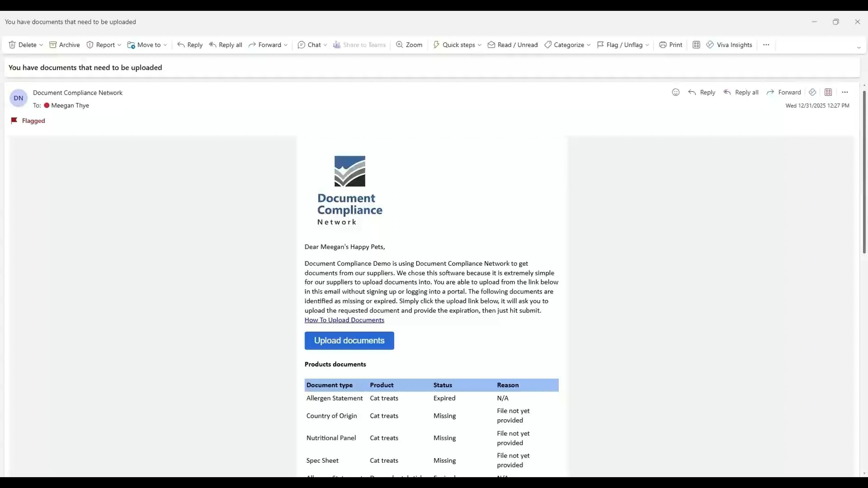Click Reply all in the top toolbar
Image resolution: width=868 pixels, height=488 pixels.
click(226, 45)
